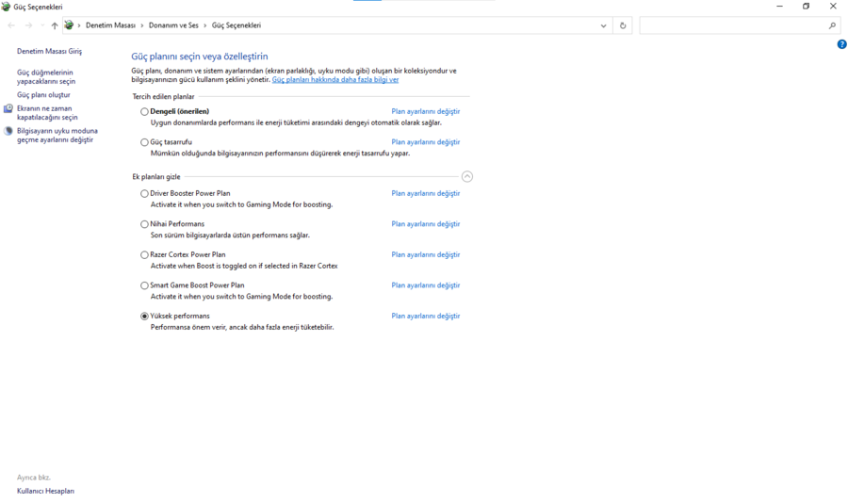Change plan settings for Yüksek performans
The width and height of the screenshot is (848, 504).
tap(426, 316)
